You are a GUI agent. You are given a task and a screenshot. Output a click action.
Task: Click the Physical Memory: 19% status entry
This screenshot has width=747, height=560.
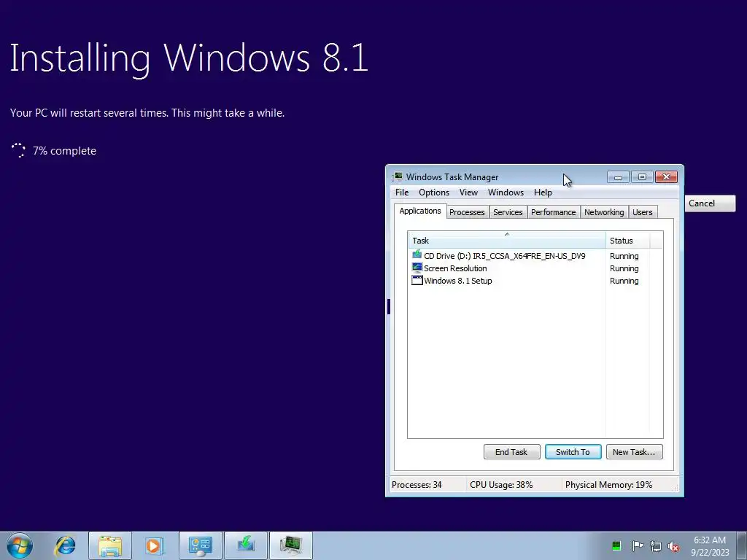pos(608,485)
